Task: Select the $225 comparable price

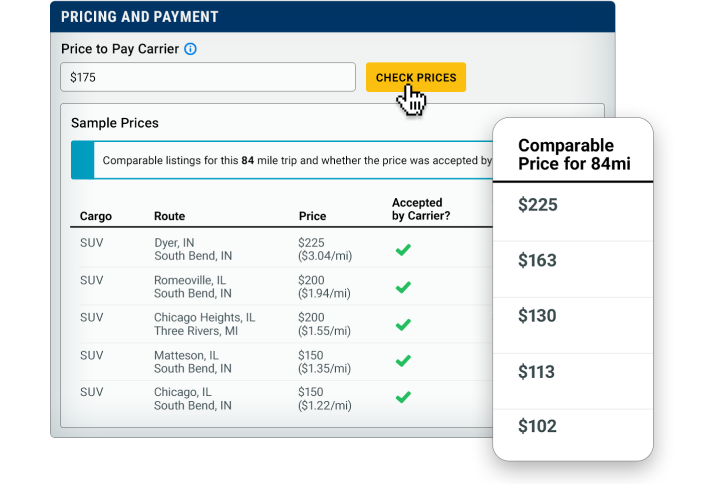Action: [537, 205]
